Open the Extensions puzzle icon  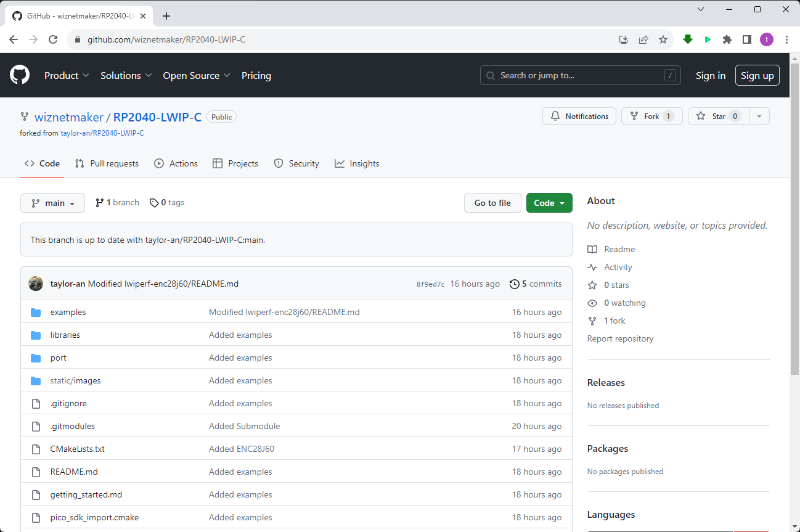coord(727,39)
